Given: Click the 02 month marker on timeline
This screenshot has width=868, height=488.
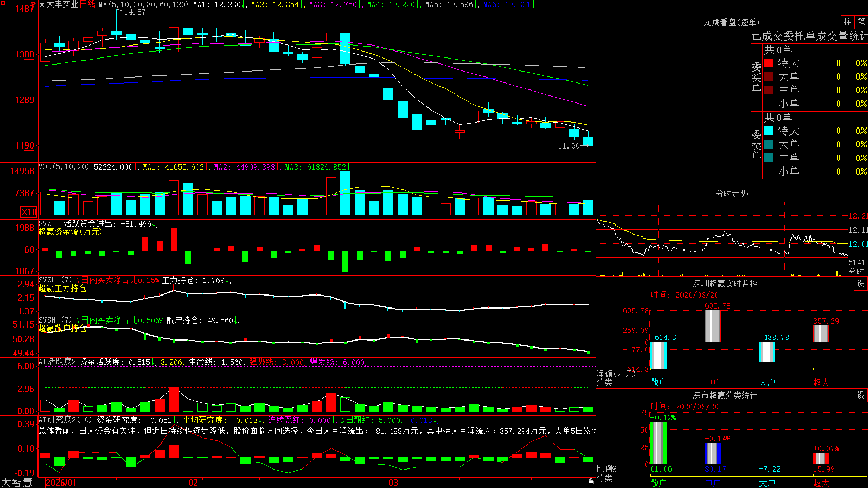Looking at the screenshot, I should (193, 483).
